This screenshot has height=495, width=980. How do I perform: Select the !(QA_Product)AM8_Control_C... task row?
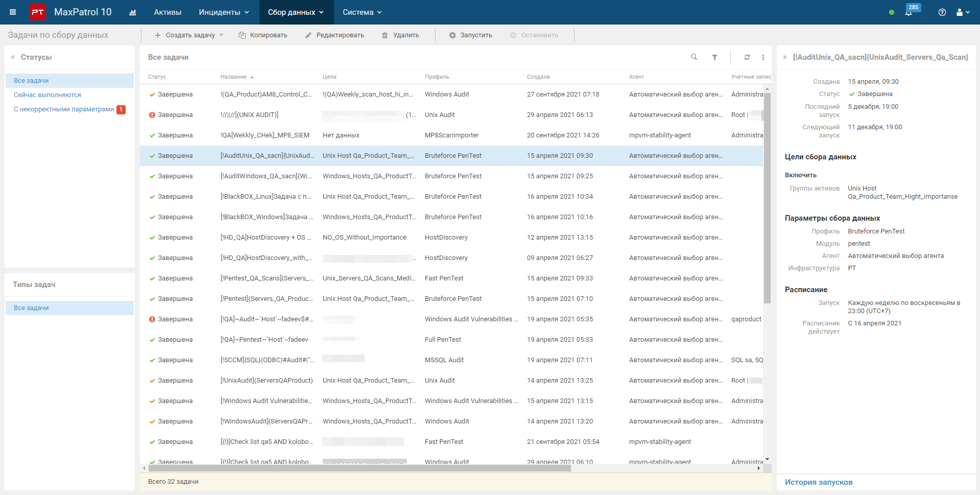click(x=451, y=95)
